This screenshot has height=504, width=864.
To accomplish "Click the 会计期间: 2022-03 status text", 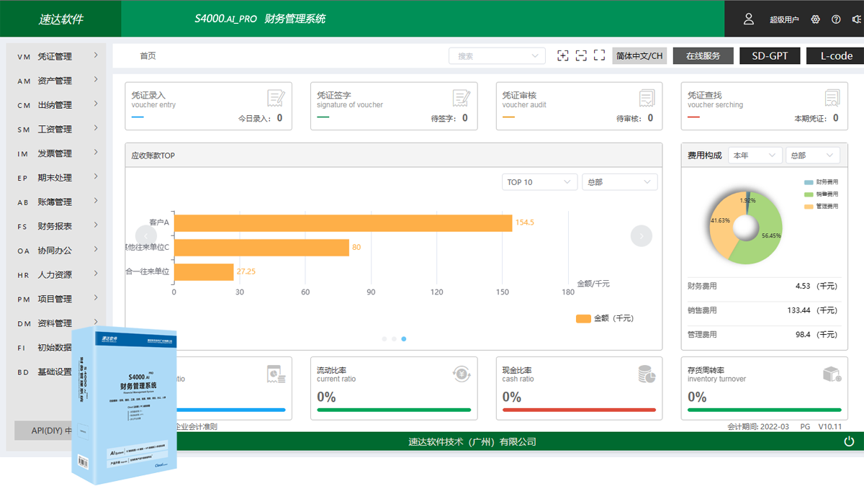I will [758, 426].
